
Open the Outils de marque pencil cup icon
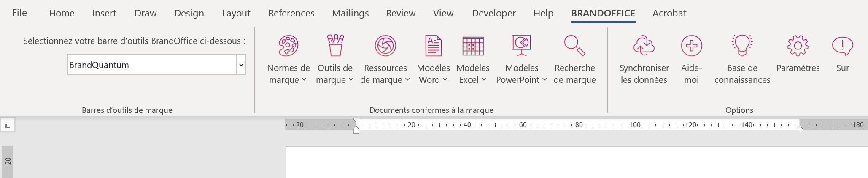coord(335,46)
